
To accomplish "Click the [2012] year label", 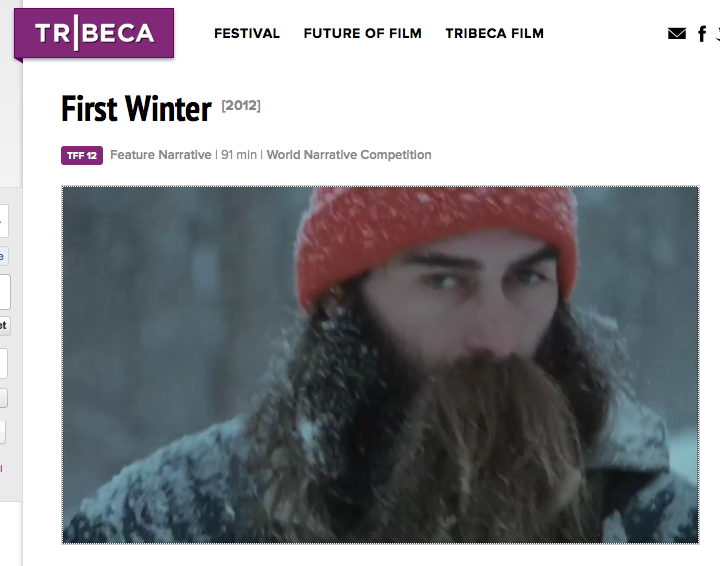I will coord(241,106).
